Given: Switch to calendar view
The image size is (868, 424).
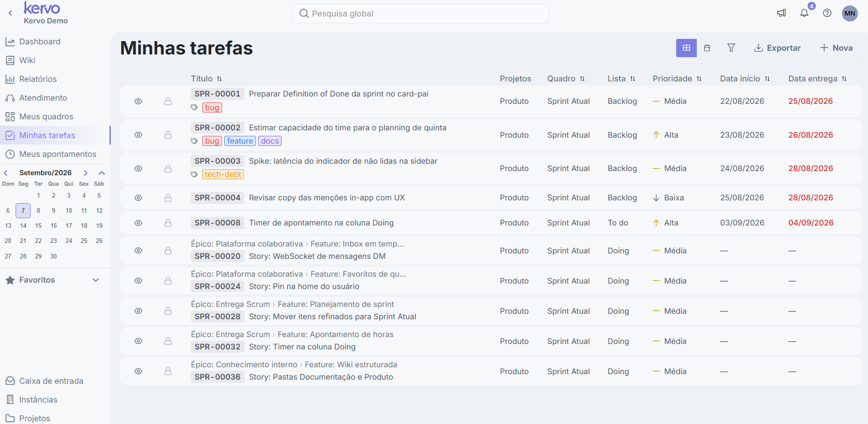Looking at the screenshot, I should coord(707,48).
